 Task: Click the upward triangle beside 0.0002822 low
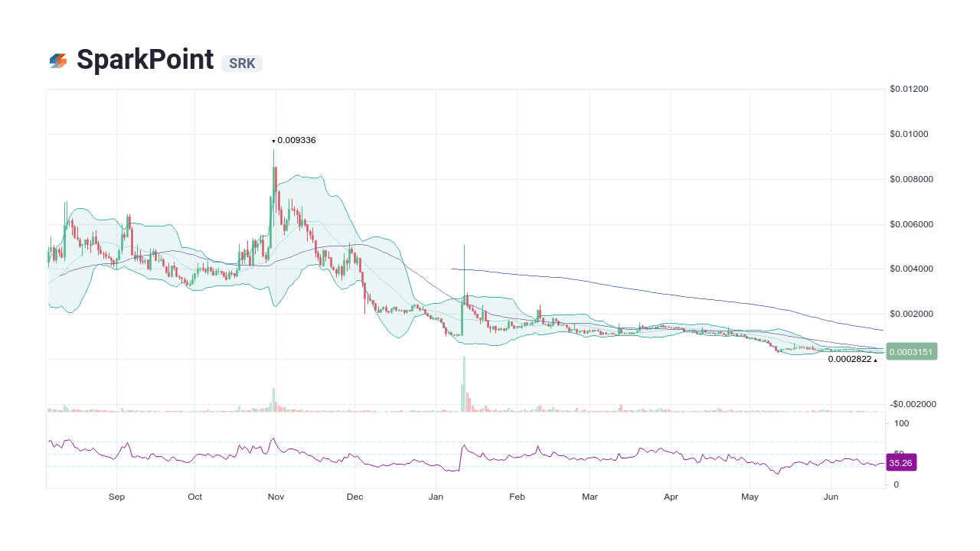[875, 360]
